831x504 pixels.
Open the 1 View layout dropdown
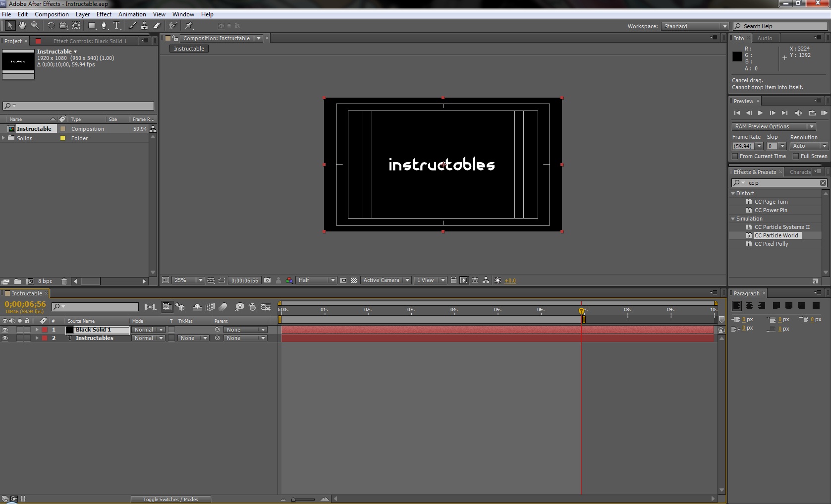pyautogui.click(x=430, y=280)
